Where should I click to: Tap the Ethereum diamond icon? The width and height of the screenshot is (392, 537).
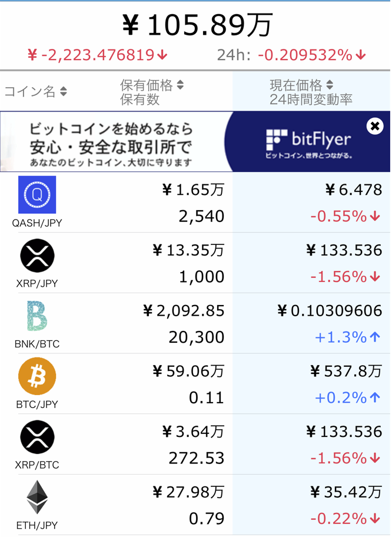(37, 498)
